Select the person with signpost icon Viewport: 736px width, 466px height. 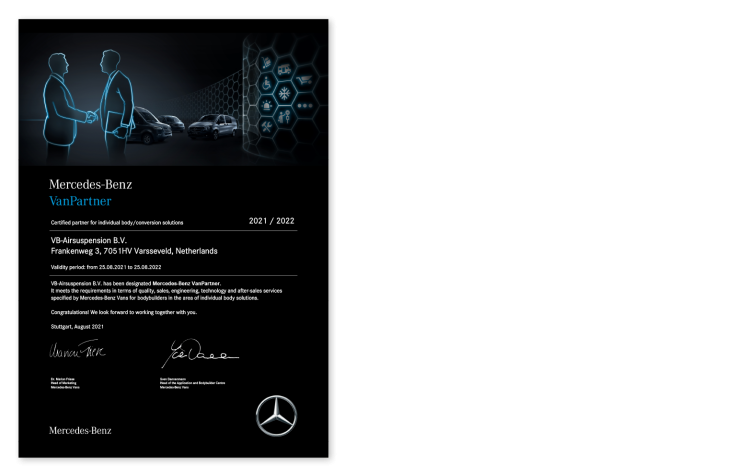[284, 116]
